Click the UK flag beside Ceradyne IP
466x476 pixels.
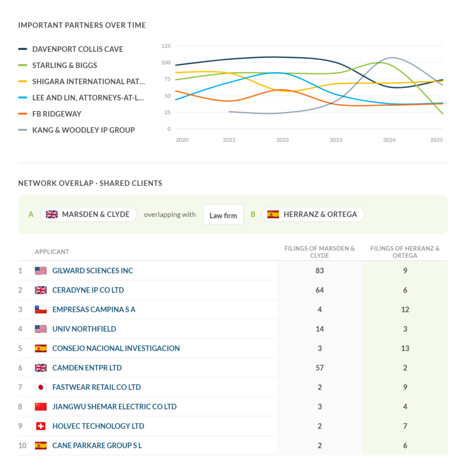[x=41, y=290]
